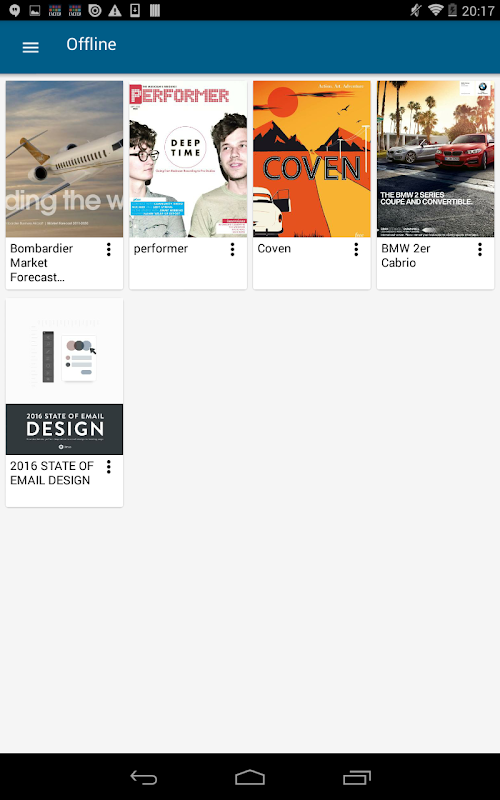This screenshot has width=500, height=800.
Task: Open the hamburger navigation menu
Action: click(x=31, y=47)
